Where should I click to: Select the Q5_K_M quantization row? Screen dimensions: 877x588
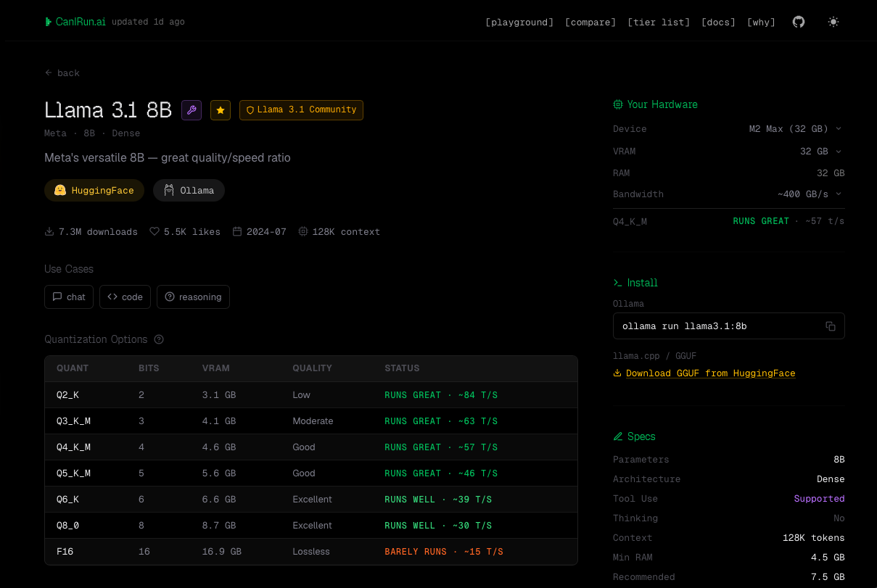point(311,473)
